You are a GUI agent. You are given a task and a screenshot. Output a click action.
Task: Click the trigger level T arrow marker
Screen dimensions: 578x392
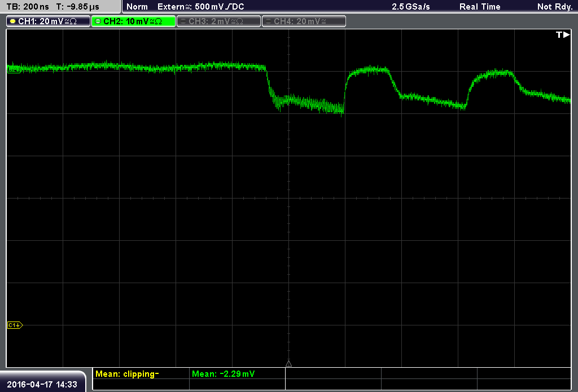pos(563,34)
